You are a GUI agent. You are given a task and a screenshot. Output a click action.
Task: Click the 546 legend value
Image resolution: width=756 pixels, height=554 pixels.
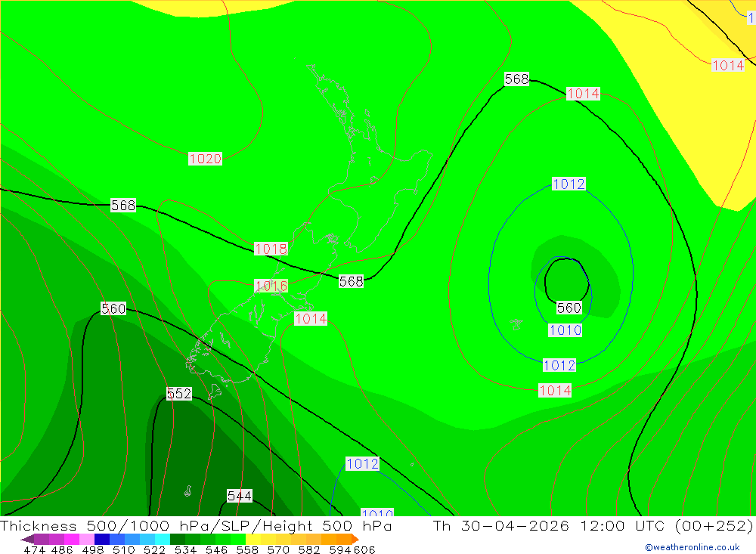click(216, 549)
